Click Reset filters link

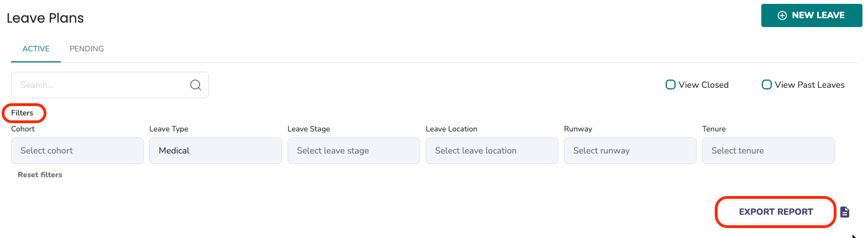pyautogui.click(x=40, y=174)
